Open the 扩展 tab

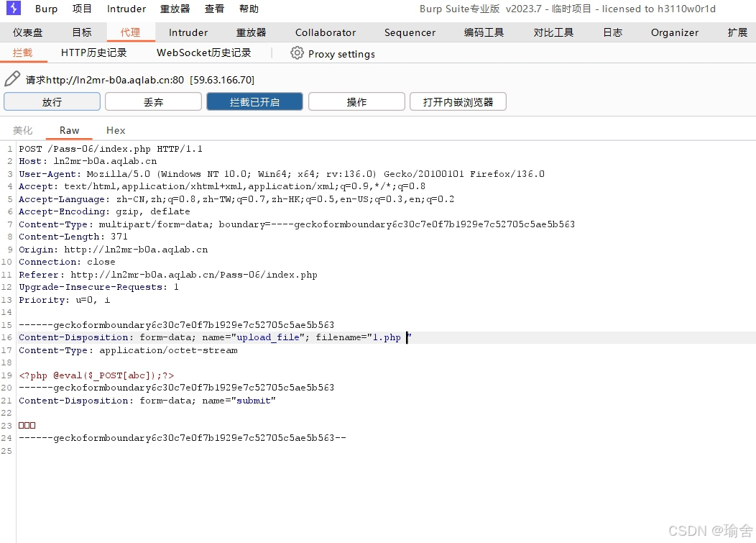(737, 32)
